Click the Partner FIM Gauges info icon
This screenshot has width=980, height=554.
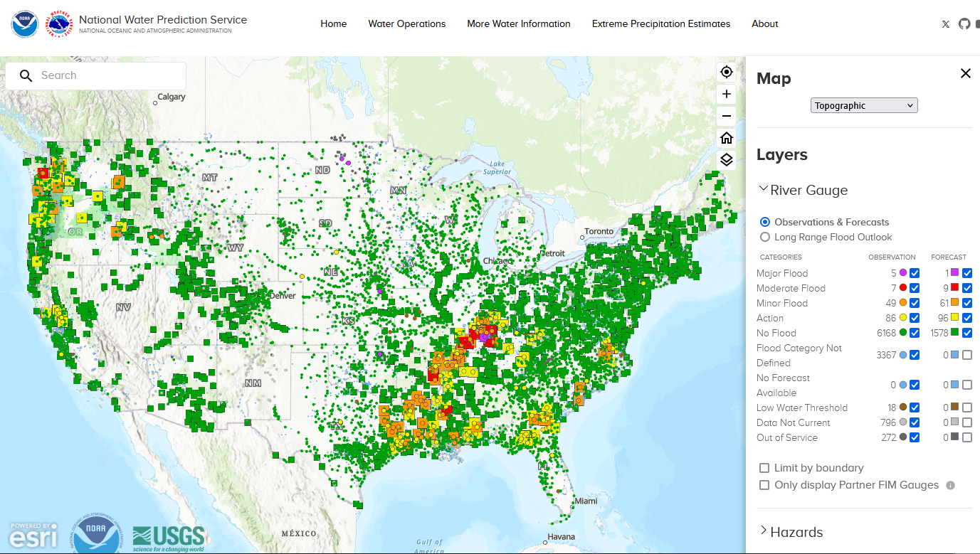(x=950, y=485)
